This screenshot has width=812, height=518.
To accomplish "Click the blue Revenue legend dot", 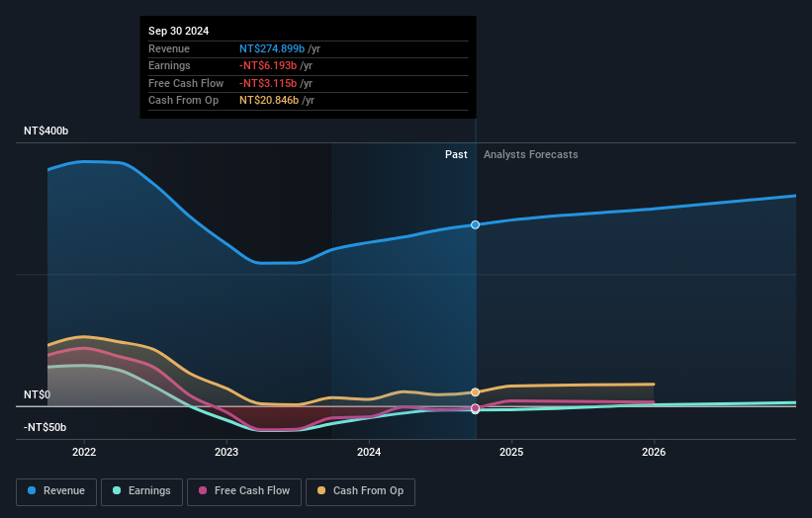I will 32,490.
